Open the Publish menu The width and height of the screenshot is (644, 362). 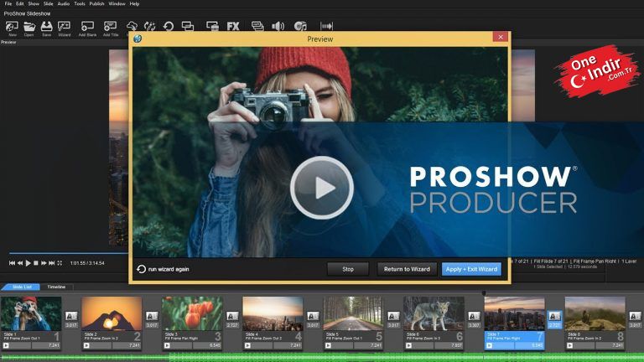pyautogui.click(x=96, y=3)
